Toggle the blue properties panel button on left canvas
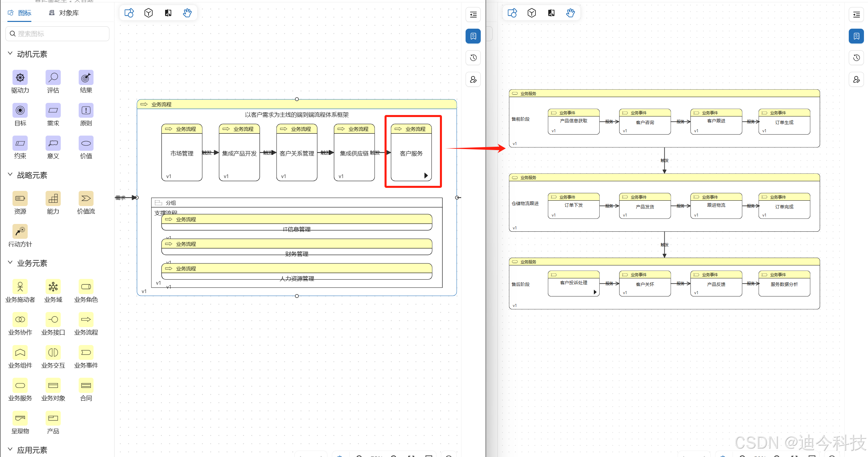Image resolution: width=868 pixels, height=457 pixels. [473, 36]
